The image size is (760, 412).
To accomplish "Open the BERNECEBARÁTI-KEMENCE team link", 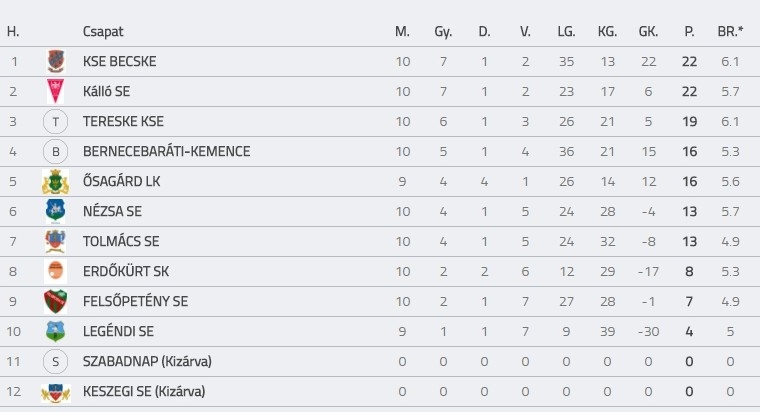I will (166, 152).
